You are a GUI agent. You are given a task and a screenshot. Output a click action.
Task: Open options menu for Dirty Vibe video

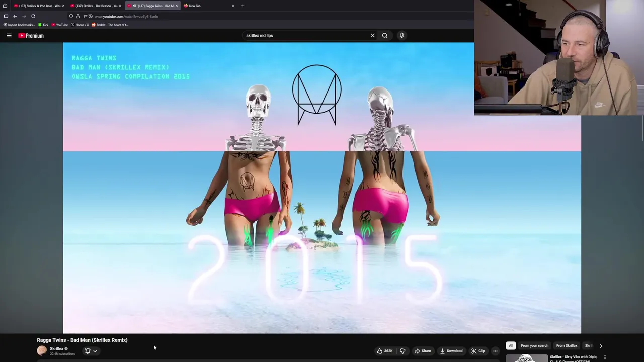click(605, 357)
